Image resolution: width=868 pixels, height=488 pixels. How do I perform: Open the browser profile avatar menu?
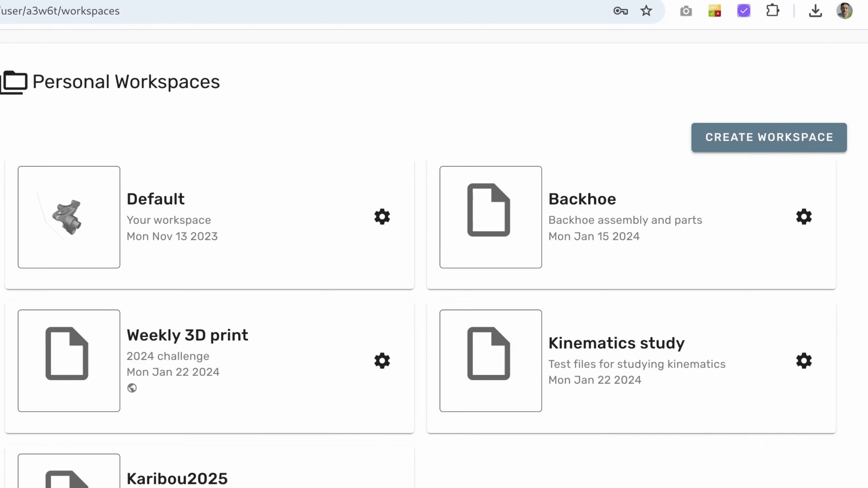[x=845, y=11]
